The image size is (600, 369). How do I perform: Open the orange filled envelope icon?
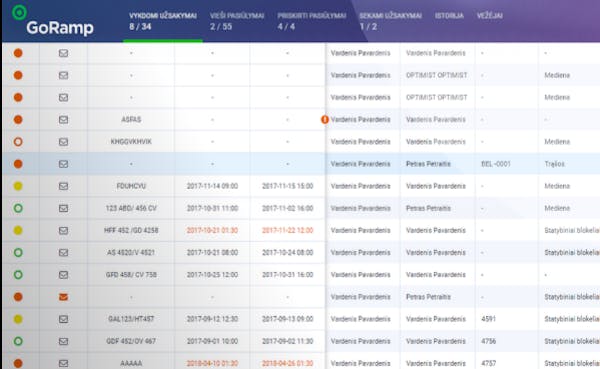tap(64, 297)
